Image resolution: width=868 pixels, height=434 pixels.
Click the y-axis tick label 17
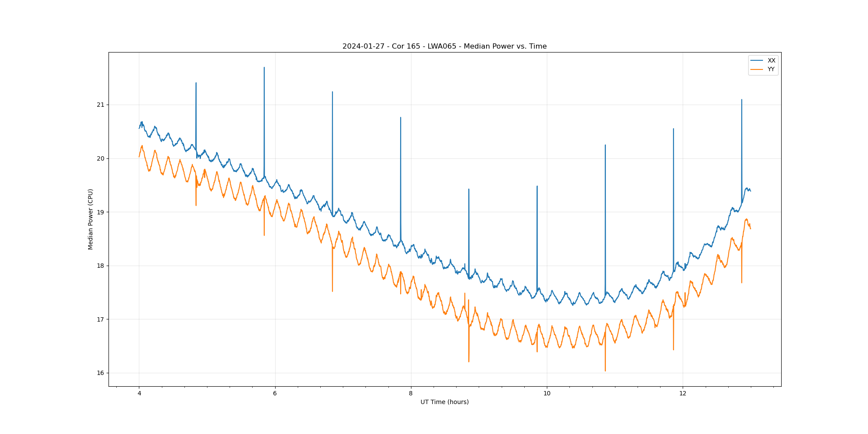101,319
